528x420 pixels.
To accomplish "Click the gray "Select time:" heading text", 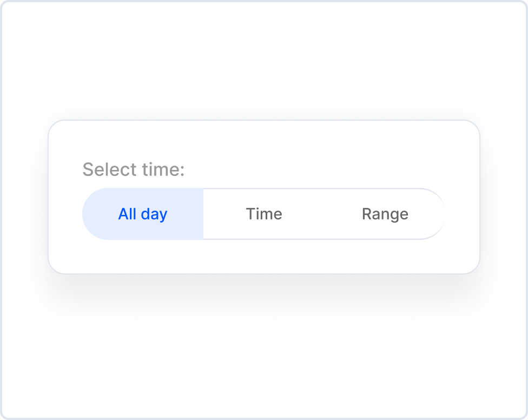I will [134, 169].
